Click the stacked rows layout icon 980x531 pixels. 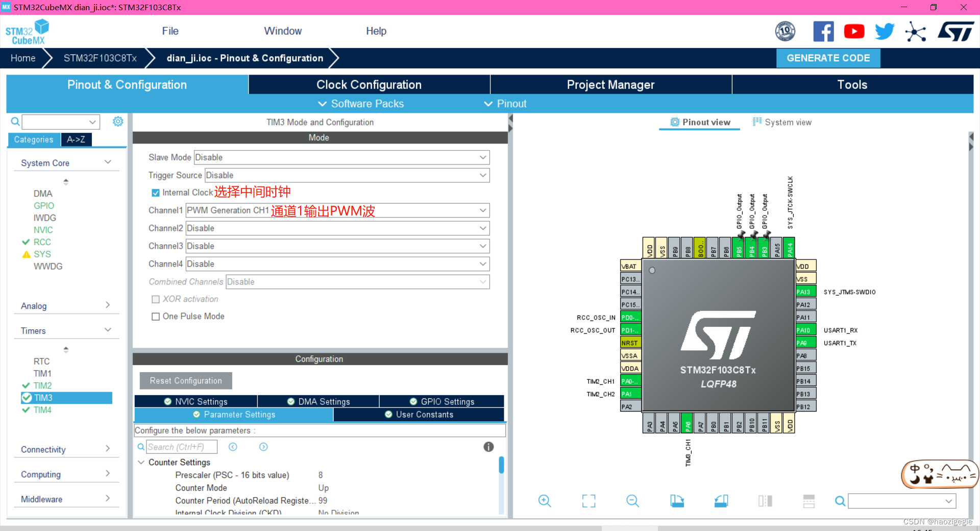point(809,501)
